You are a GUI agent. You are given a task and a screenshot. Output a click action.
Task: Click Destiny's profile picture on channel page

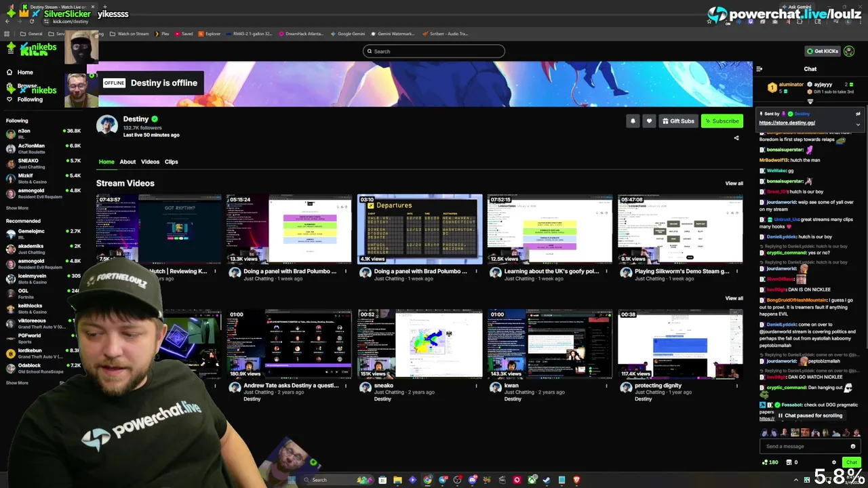[106, 125]
